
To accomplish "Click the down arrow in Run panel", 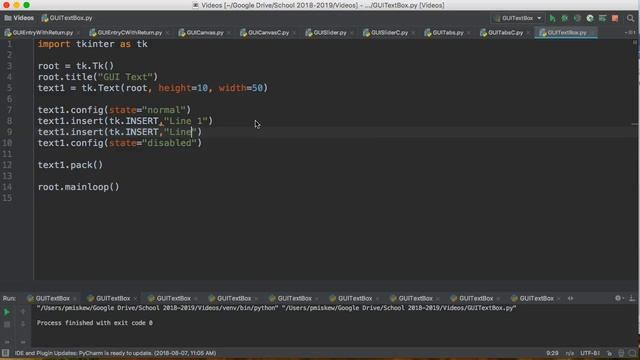I will [x=23, y=324].
